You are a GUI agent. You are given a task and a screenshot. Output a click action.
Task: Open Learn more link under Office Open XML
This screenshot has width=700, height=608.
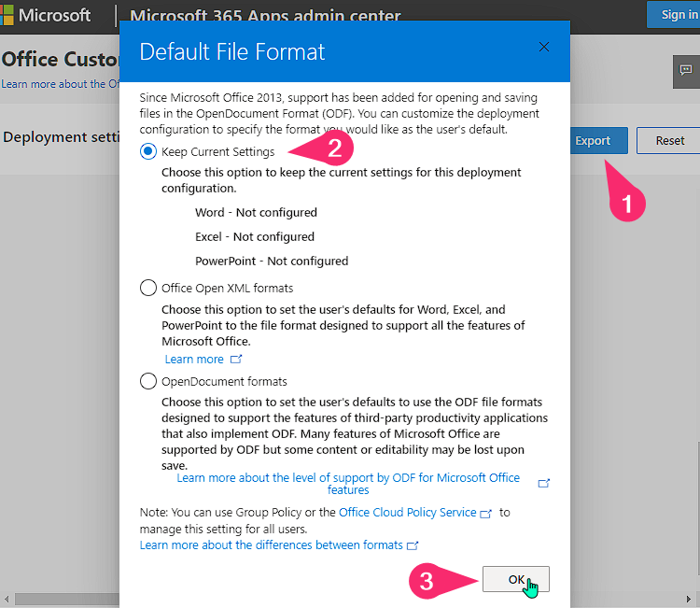click(194, 360)
